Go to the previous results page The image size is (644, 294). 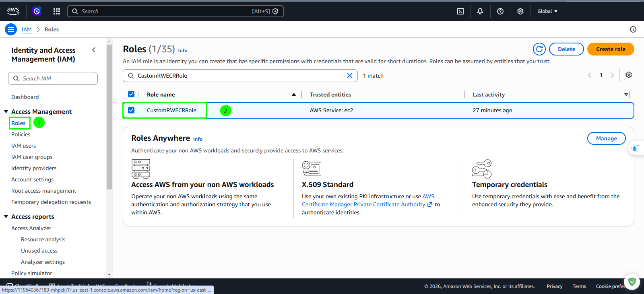click(x=590, y=75)
